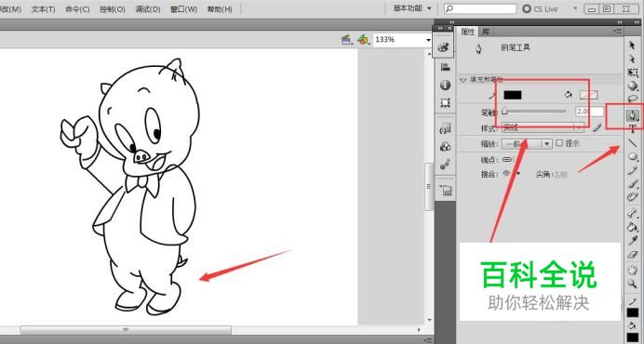Collapse the 填充和笔触 section
This screenshot has height=344, width=644.
pos(463,80)
